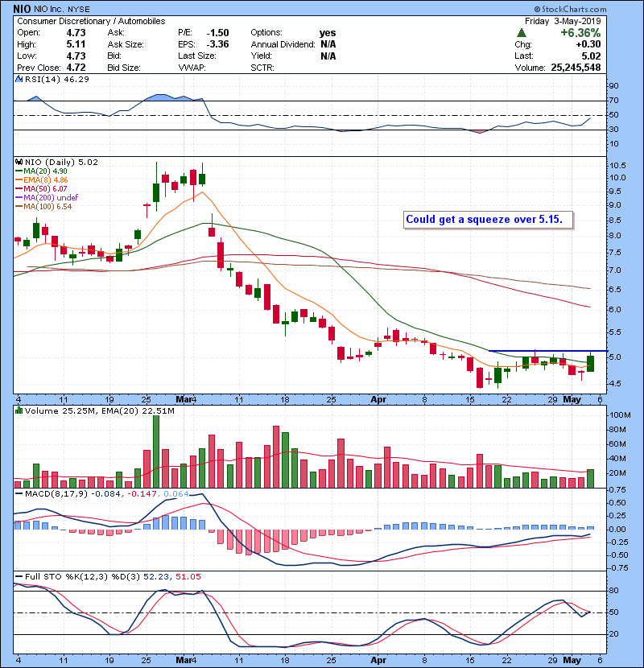Click the tallest green volume bar near 100M
Viewport: 644px width, 668px height.
click(x=156, y=452)
